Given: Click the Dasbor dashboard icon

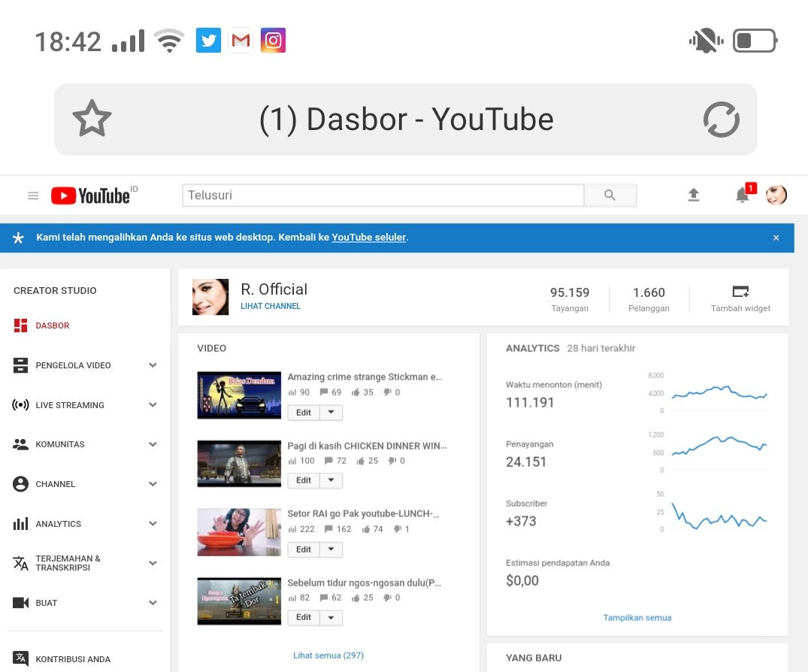Looking at the screenshot, I should 20,325.
